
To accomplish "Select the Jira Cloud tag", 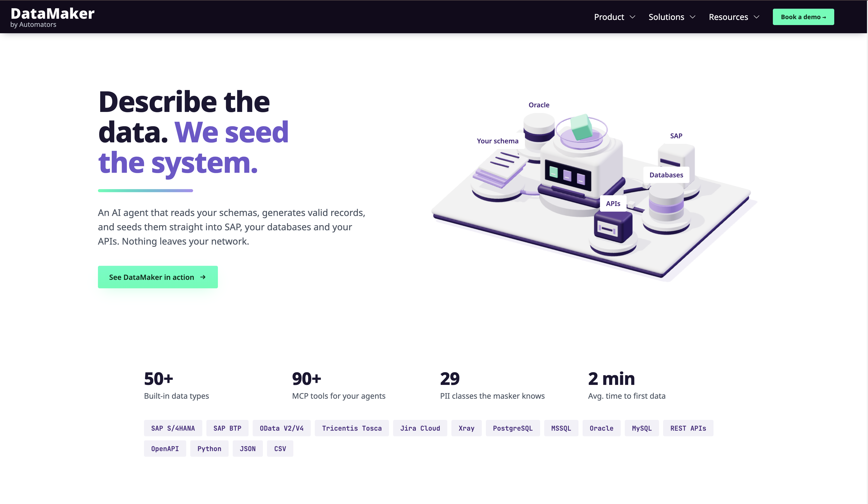I will pos(420,428).
